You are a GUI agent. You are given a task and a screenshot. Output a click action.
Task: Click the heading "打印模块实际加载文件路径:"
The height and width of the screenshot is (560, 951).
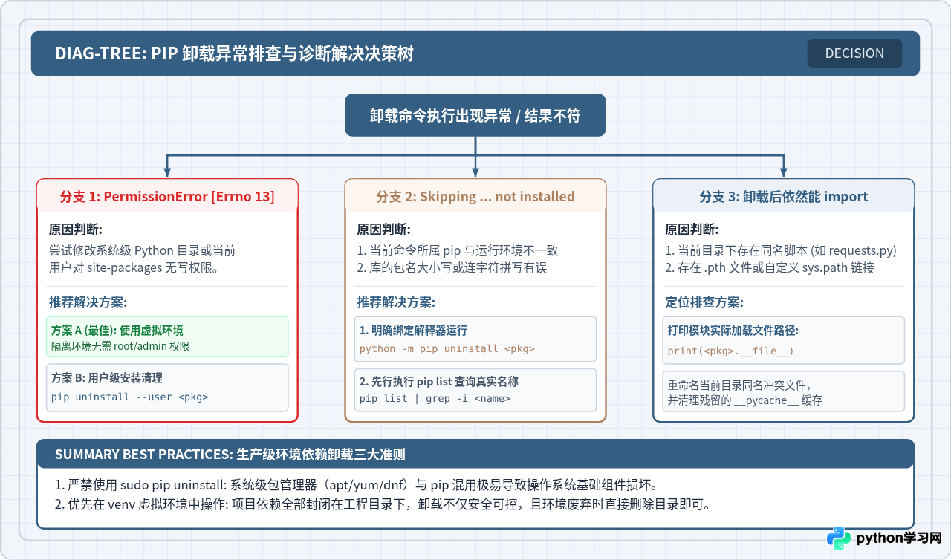(x=733, y=331)
